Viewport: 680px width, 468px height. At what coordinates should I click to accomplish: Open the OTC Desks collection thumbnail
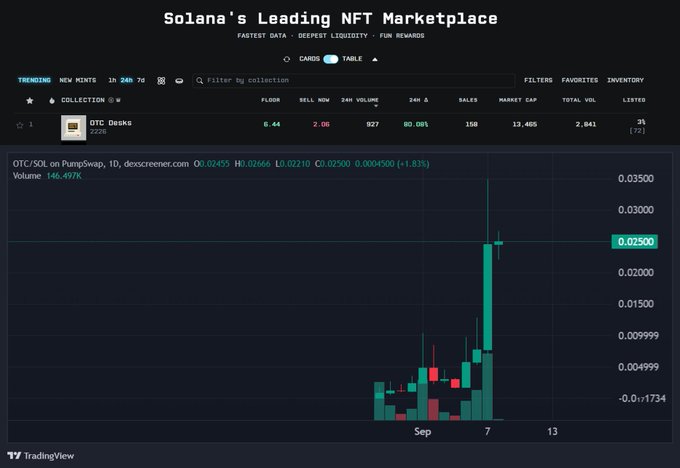[73, 128]
